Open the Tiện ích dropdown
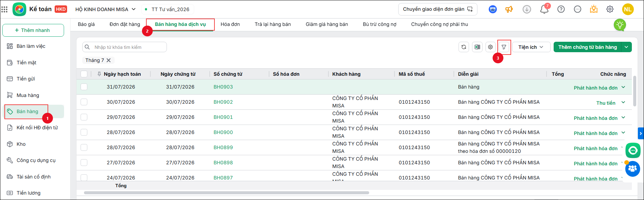 coord(531,47)
